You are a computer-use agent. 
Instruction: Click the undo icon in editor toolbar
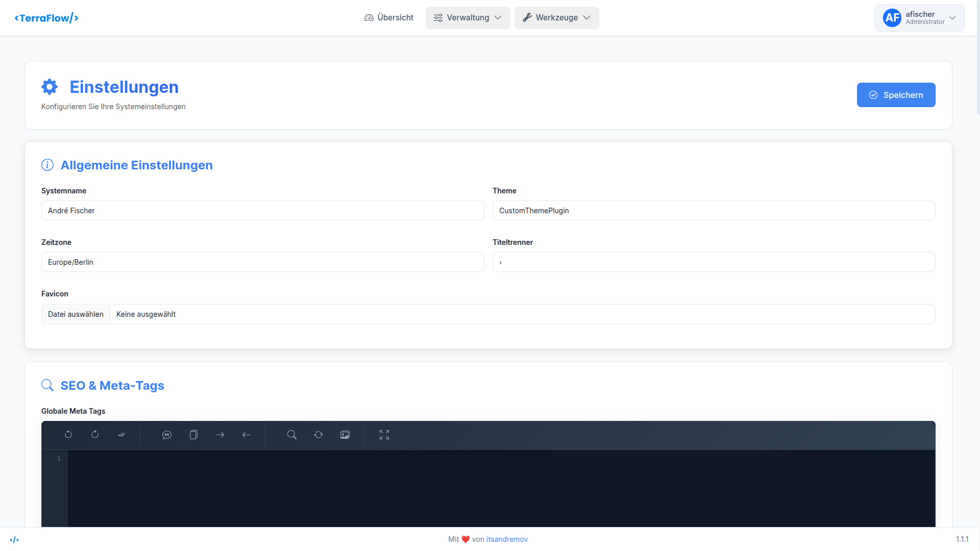tap(68, 435)
